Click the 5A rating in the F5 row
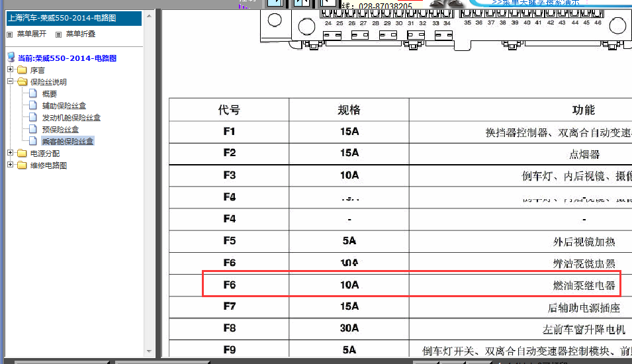632x364 pixels. [x=349, y=241]
